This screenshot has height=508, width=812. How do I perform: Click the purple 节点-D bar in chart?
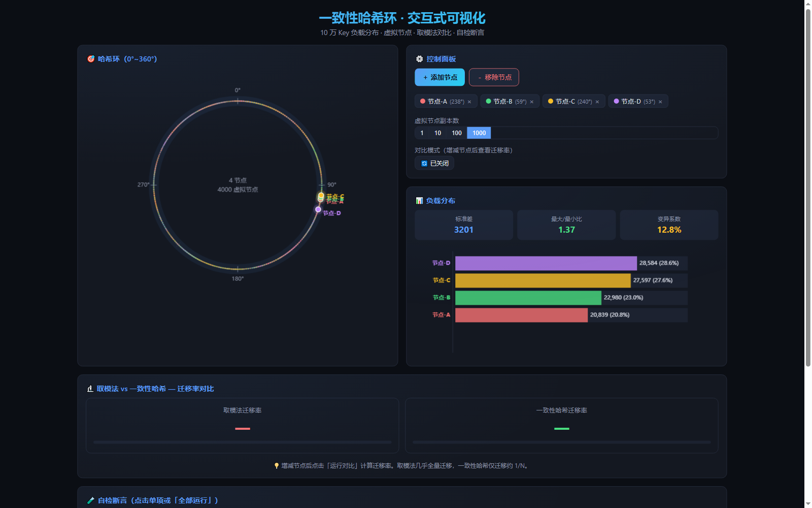(x=546, y=263)
